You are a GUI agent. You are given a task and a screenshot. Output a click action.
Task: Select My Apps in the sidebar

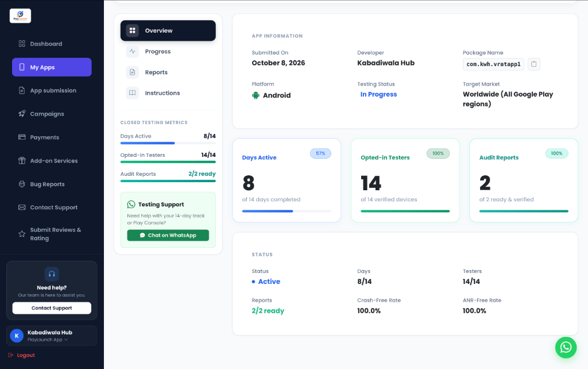52,67
